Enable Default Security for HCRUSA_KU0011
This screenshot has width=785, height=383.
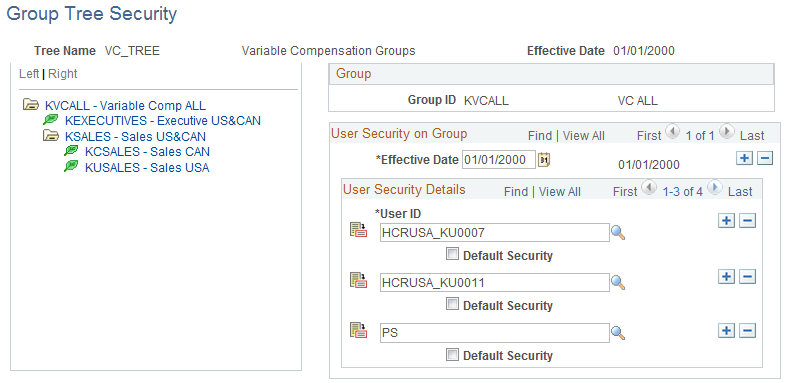coord(452,304)
